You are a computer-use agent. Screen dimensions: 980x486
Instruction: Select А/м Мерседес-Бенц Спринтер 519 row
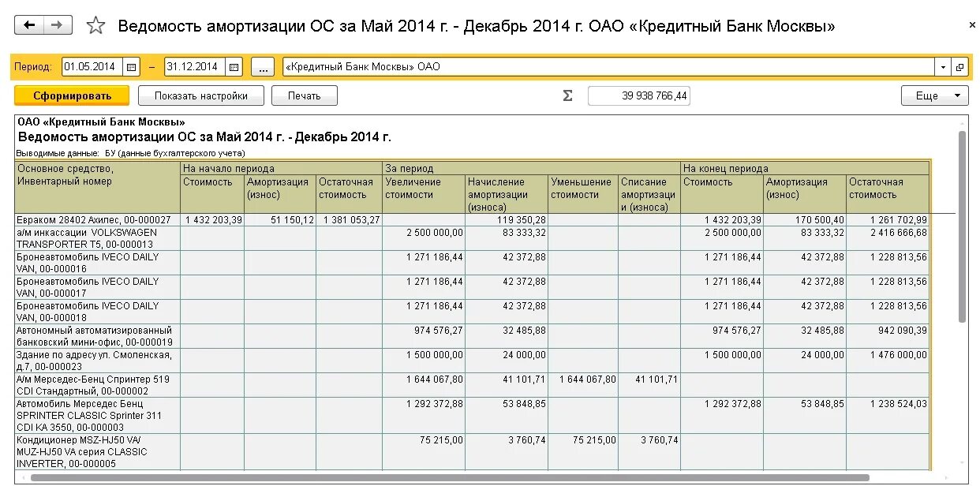coord(472,385)
